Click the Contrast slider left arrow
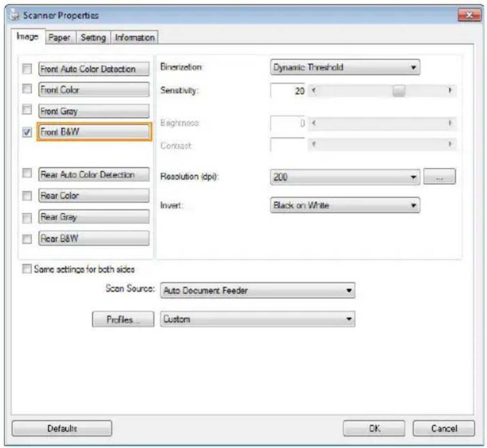Viewport: 487px width, 448px height. click(313, 144)
